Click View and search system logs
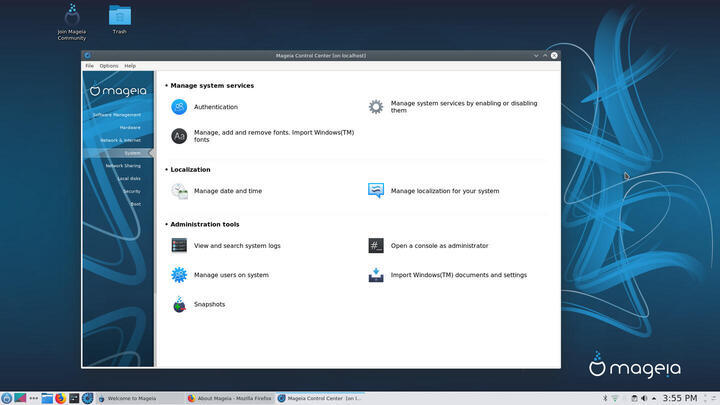 237,246
